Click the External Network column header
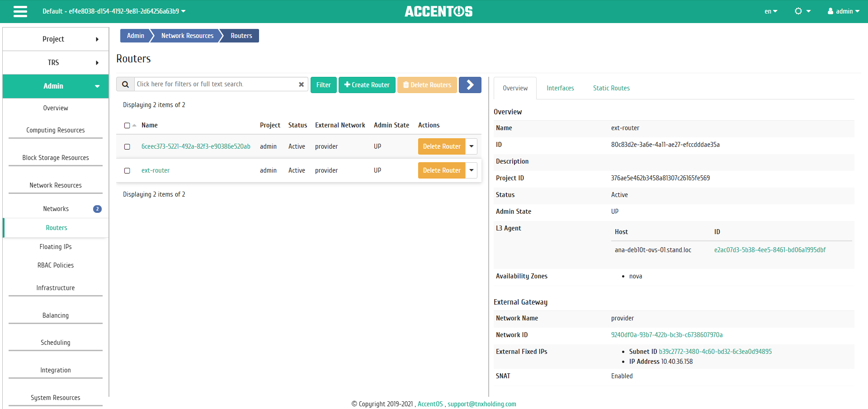The width and height of the screenshot is (868, 409). click(x=340, y=125)
